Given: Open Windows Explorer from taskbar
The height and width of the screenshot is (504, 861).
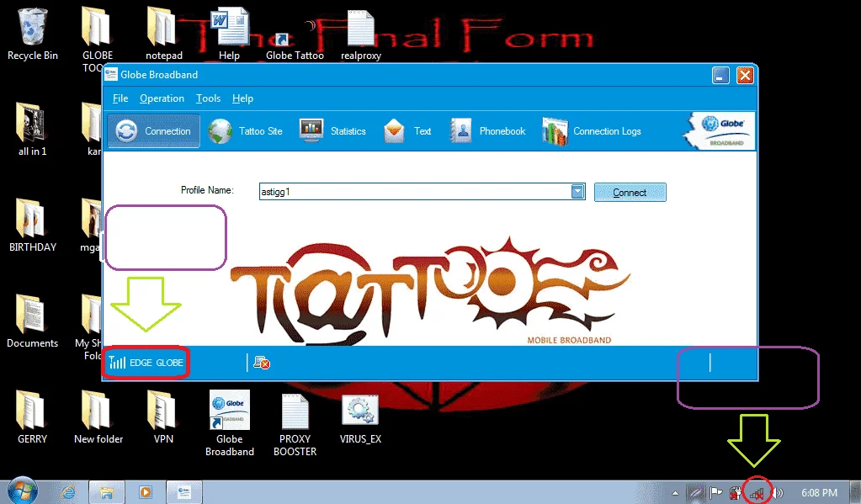Looking at the screenshot, I should [107, 492].
